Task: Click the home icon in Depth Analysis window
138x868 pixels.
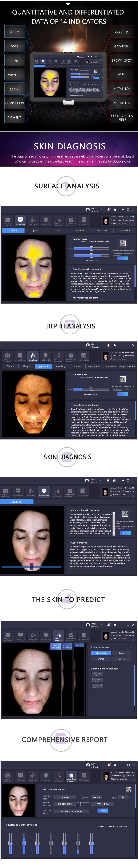Action: [115, 345]
